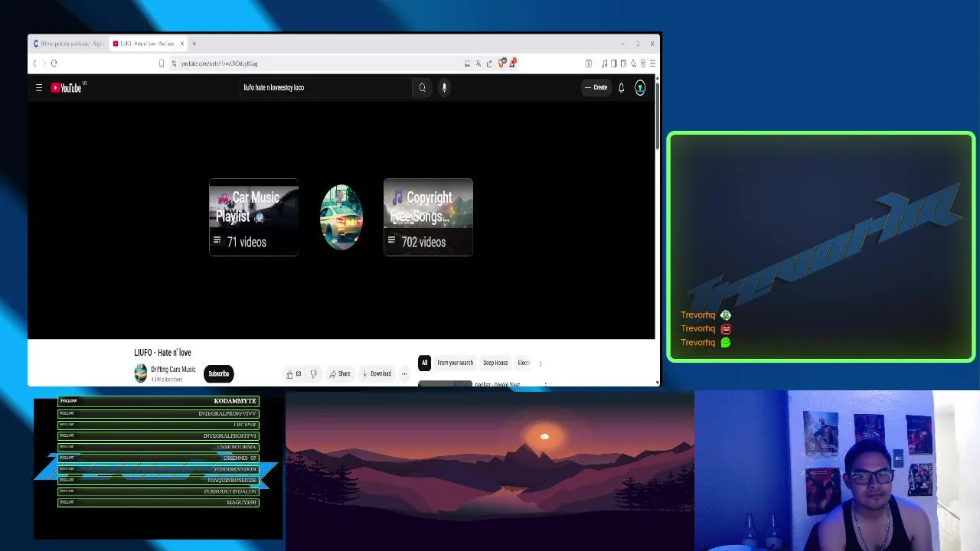980x551 pixels.
Task: Click the browser back arrow
Action: click(x=35, y=64)
